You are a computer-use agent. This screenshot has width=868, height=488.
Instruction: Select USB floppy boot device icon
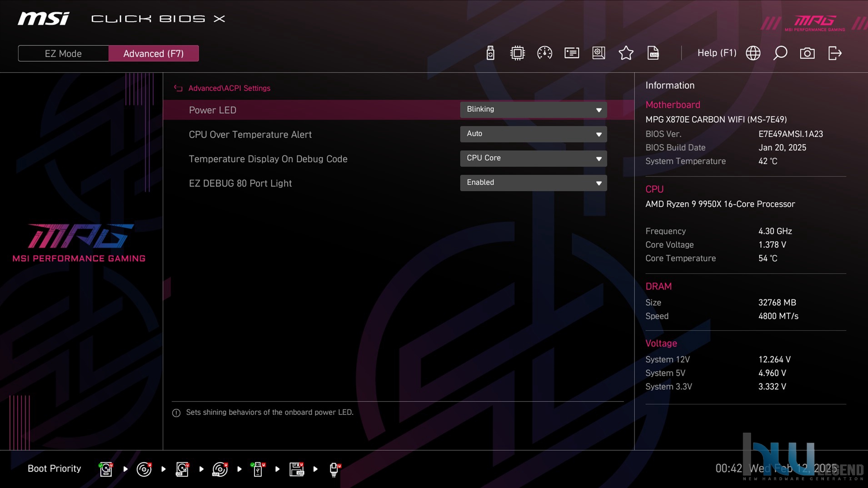coord(296,469)
